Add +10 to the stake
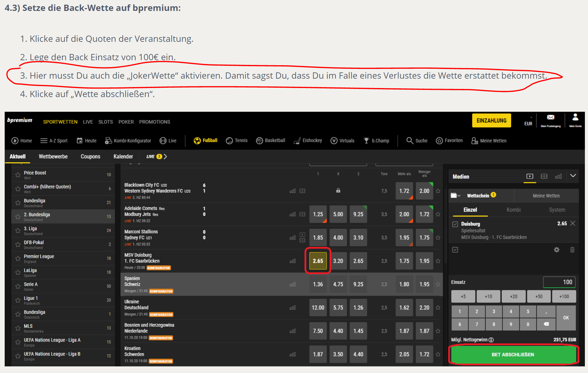 (488, 297)
